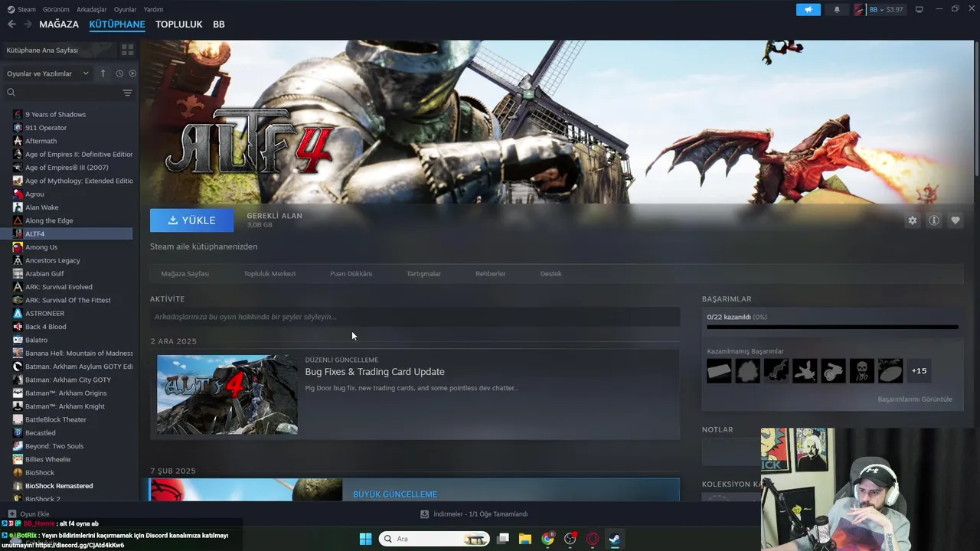
Task: Open the Yardım menu
Action: click(153, 9)
